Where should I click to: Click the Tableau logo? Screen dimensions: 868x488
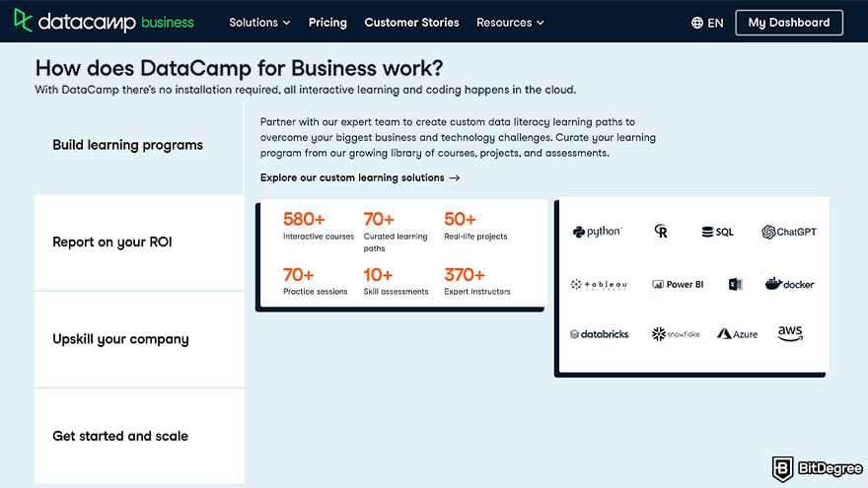[x=599, y=284]
